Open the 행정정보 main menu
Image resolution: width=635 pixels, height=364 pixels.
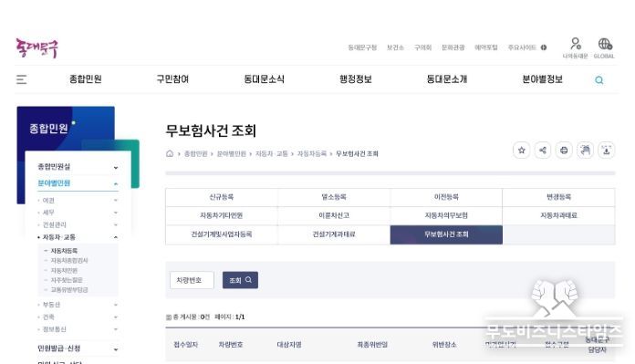coord(356,79)
